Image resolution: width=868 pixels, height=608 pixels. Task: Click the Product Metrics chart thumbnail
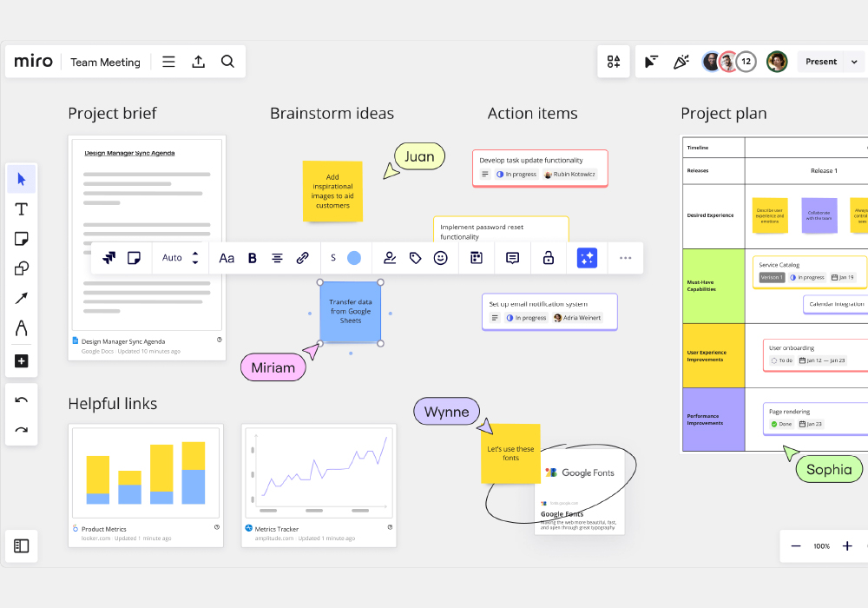tap(146, 473)
